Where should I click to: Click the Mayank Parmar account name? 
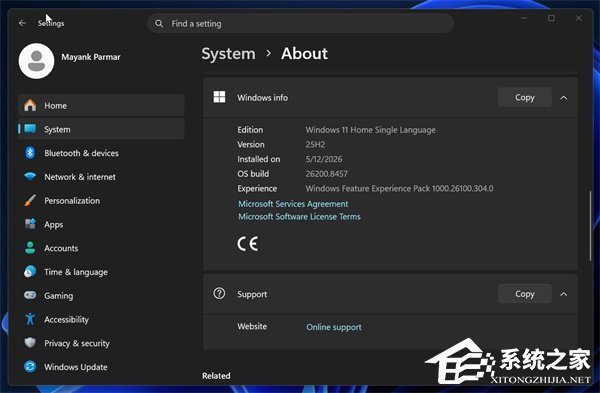click(x=91, y=57)
